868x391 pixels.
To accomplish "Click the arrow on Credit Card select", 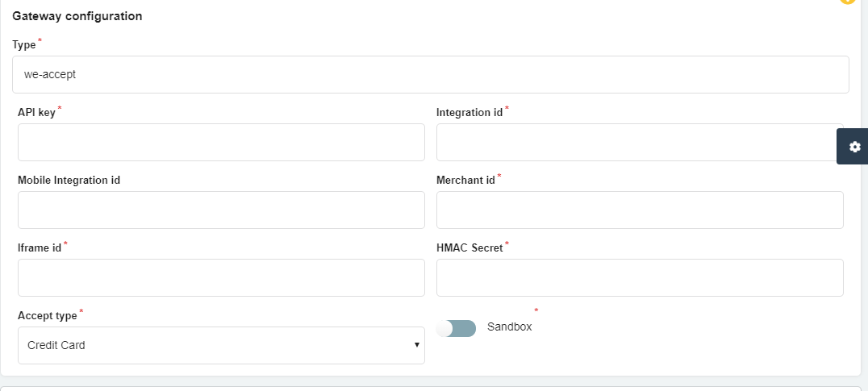I will (416, 345).
